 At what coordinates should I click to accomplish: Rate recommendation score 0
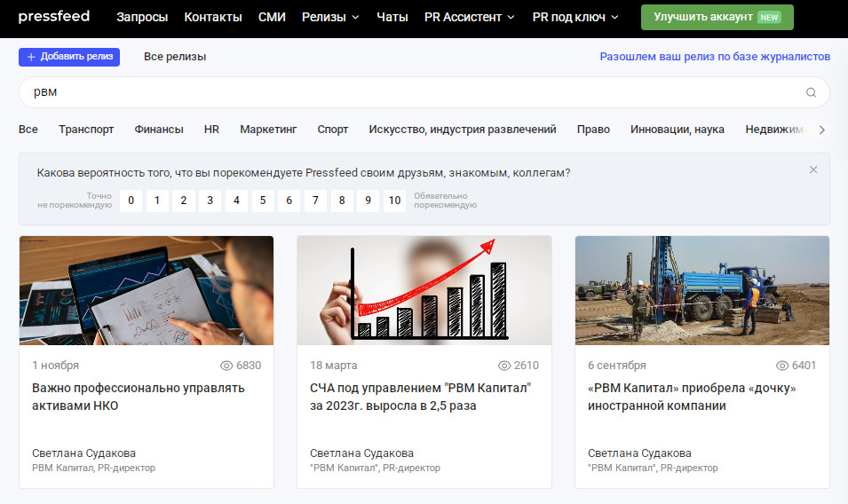tap(131, 201)
